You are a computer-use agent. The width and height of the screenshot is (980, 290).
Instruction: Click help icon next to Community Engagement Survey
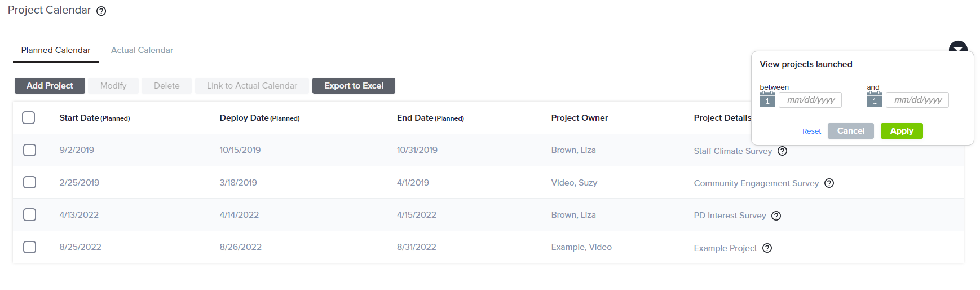pyautogui.click(x=829, y=183)
